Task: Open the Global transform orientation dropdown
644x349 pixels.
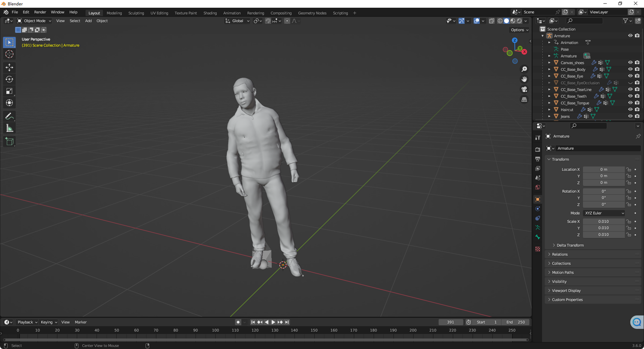Action: pyautogui.click(x=237, y=21)
